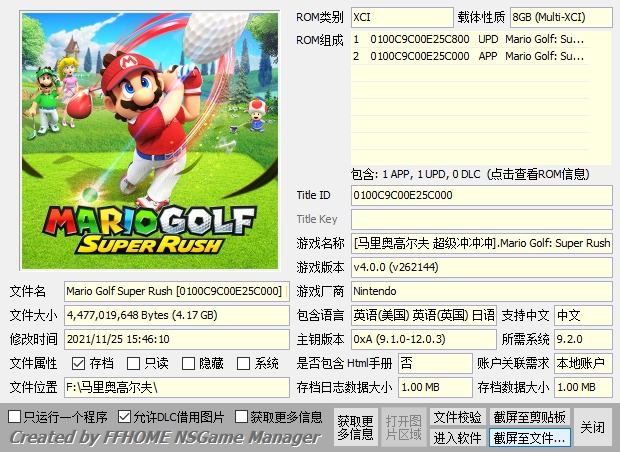Screen dimensions: 620x452
Task: Focus the ROM类别 field showing XCI
Action: 402,17
